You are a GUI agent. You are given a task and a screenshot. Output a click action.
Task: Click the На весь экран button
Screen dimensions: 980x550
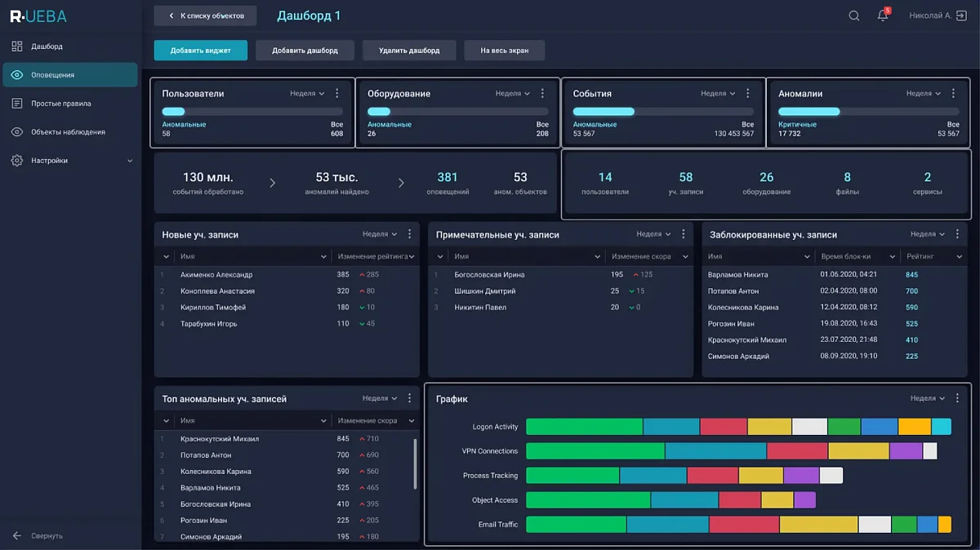tap(504, 51)
